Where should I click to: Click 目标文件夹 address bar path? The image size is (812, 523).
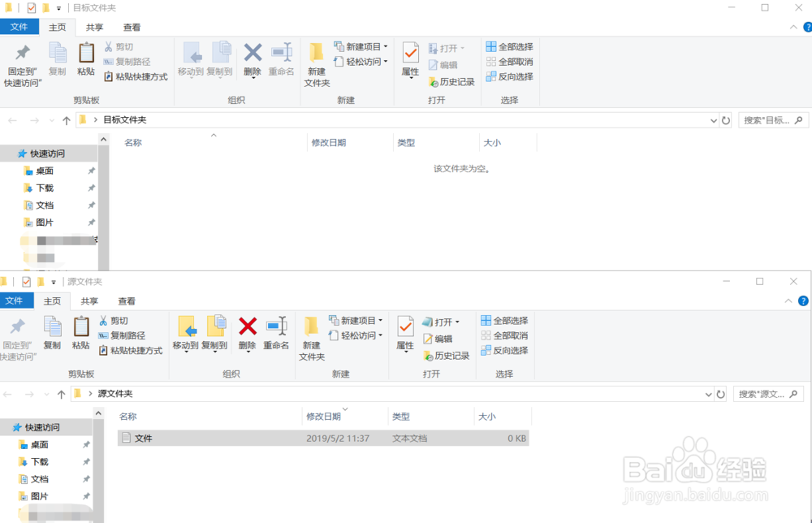(x=125, y=120)
